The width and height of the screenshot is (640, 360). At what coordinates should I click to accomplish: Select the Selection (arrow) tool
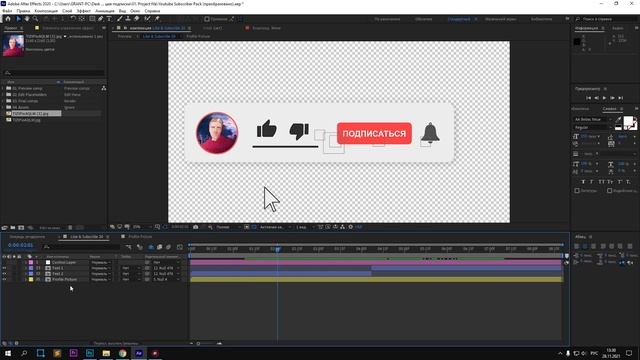tap(18, 19)
